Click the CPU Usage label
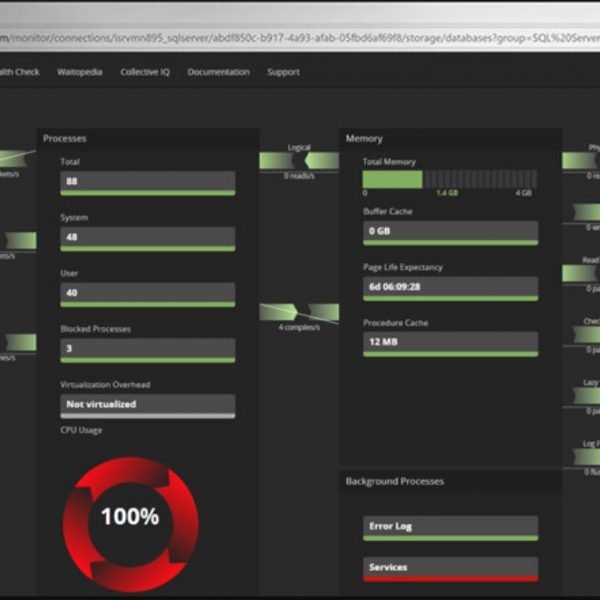 coord(81,430)
